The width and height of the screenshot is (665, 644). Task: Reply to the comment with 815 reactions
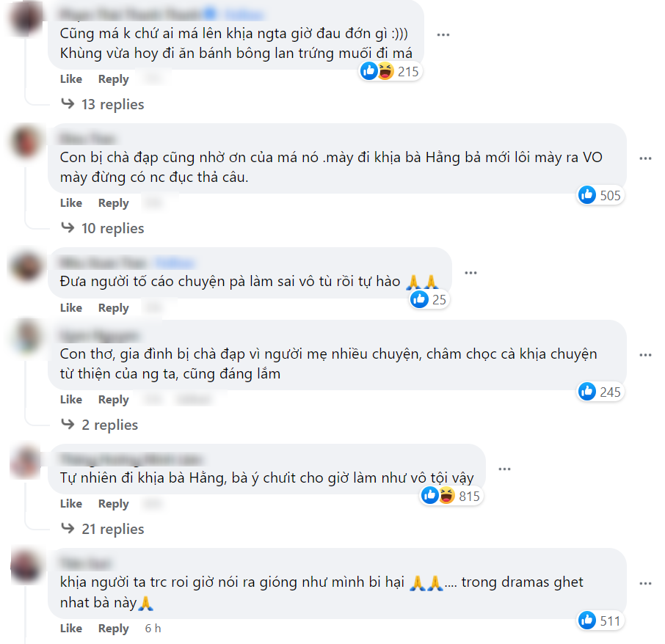(x=114, y=504)
